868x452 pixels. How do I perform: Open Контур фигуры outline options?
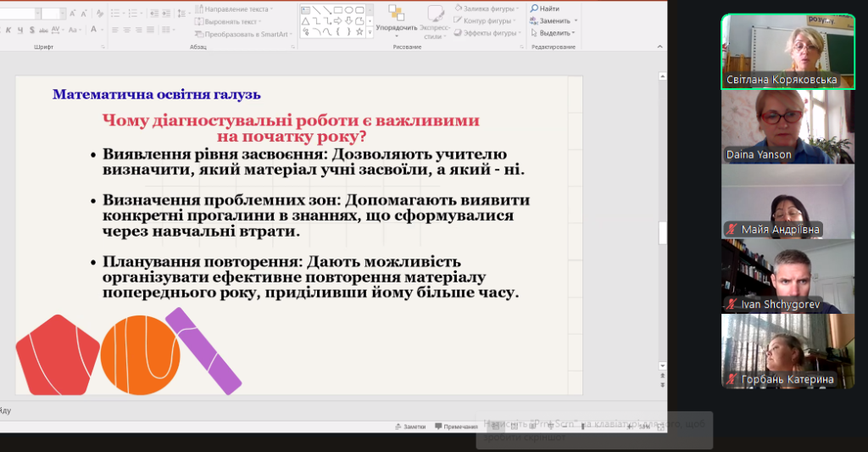[x=484, y=21]
